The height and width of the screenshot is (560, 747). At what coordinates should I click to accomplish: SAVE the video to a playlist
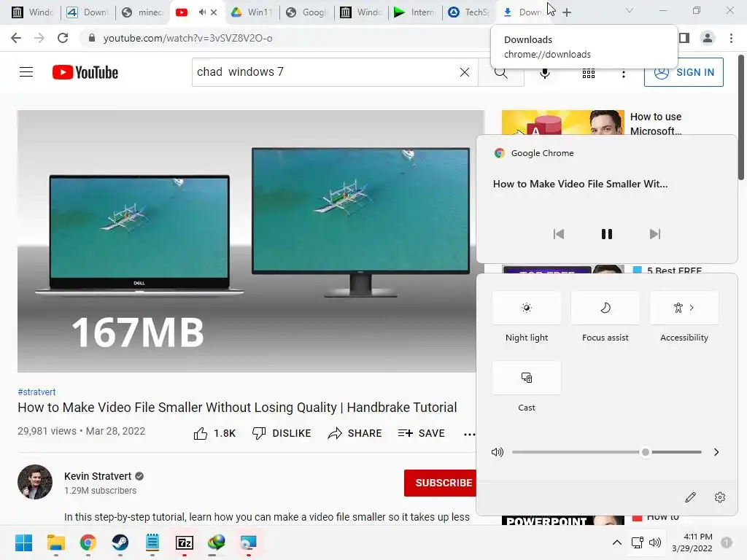(x=421, y=433)
